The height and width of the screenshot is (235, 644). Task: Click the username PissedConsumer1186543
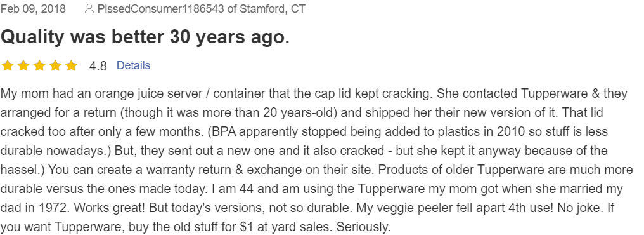(160, 9)
